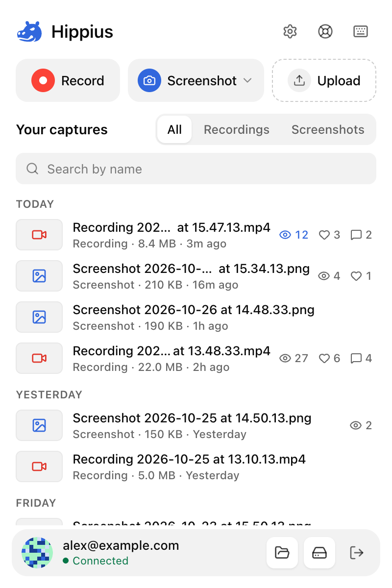The height and width of the screenshot is (588, 392).
Task: Select Screenshot 2026-10-25 at 14.50.13.png name
Action: [x=192, y=418]
